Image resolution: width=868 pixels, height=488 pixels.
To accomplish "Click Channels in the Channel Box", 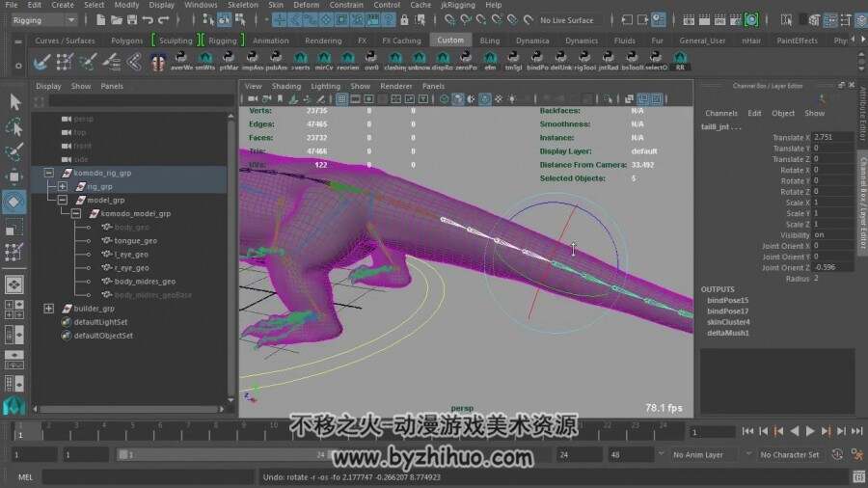I will (x=720, y=113).
